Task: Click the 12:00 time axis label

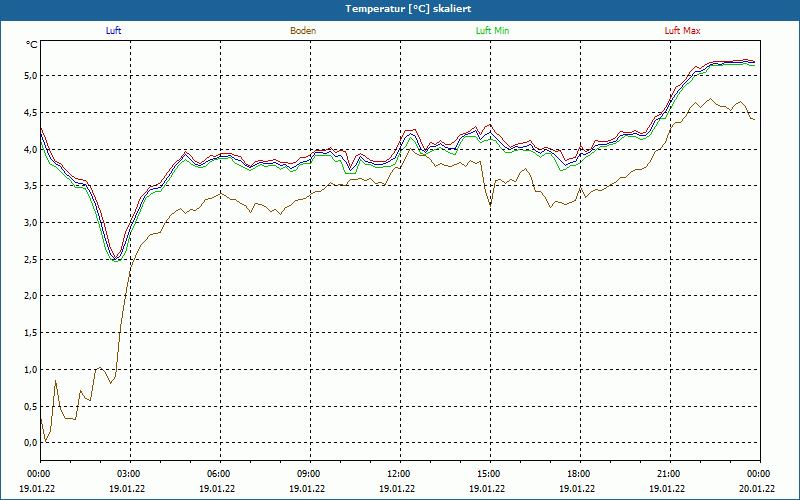Action: [400, 474]
